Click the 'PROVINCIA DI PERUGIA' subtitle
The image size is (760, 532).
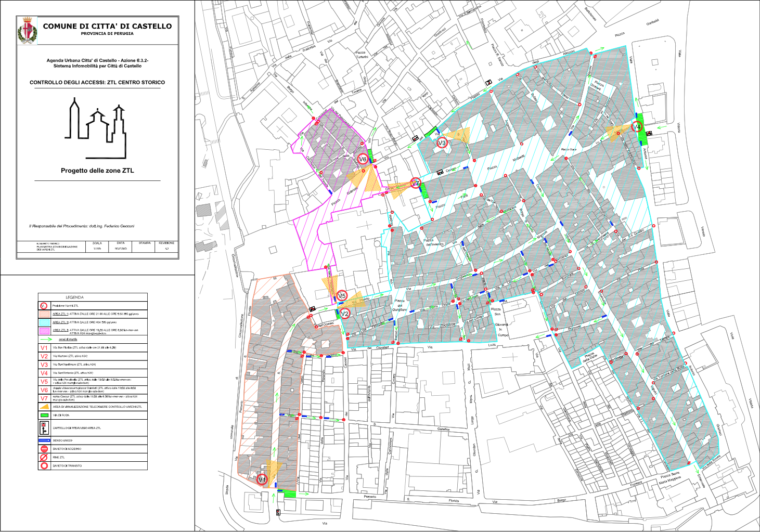pyautogui.click(x=107, y=34)
